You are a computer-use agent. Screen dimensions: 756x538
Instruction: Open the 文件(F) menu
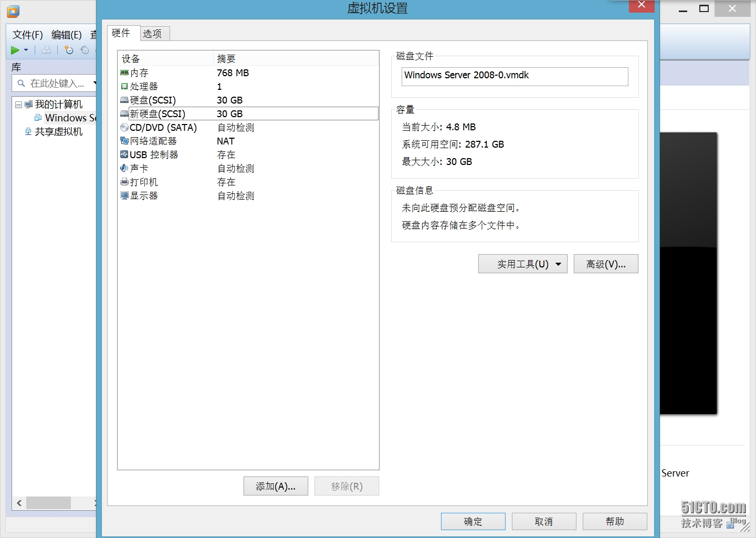tap(27, 35)
